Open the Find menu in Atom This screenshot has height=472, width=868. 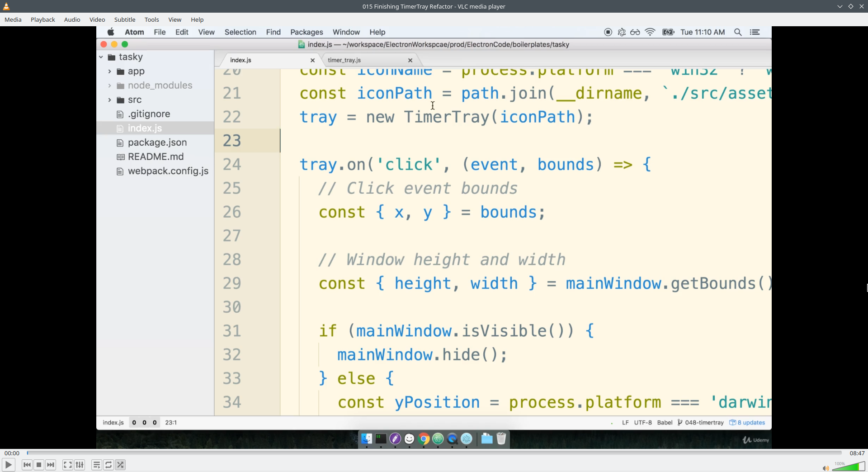click(274, 32)
